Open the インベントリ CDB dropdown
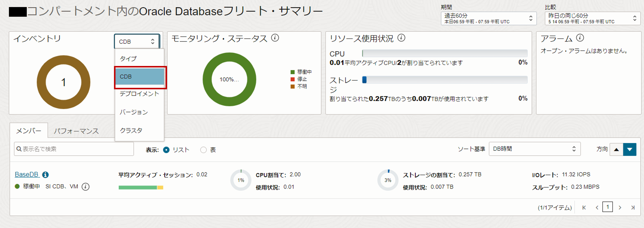Image resolution: width=644 pixels, height=228 pixels. pyautogui.click(x=137, y=41)
